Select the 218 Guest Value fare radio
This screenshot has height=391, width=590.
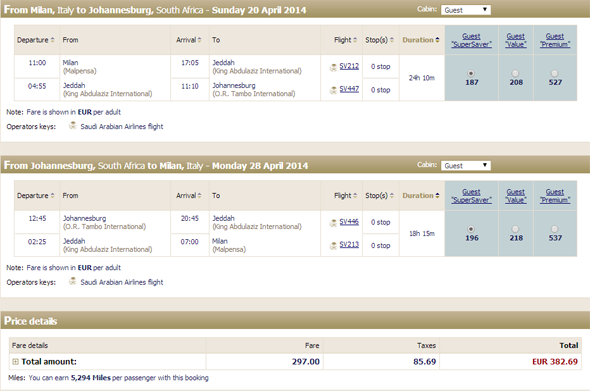point(515,229)
